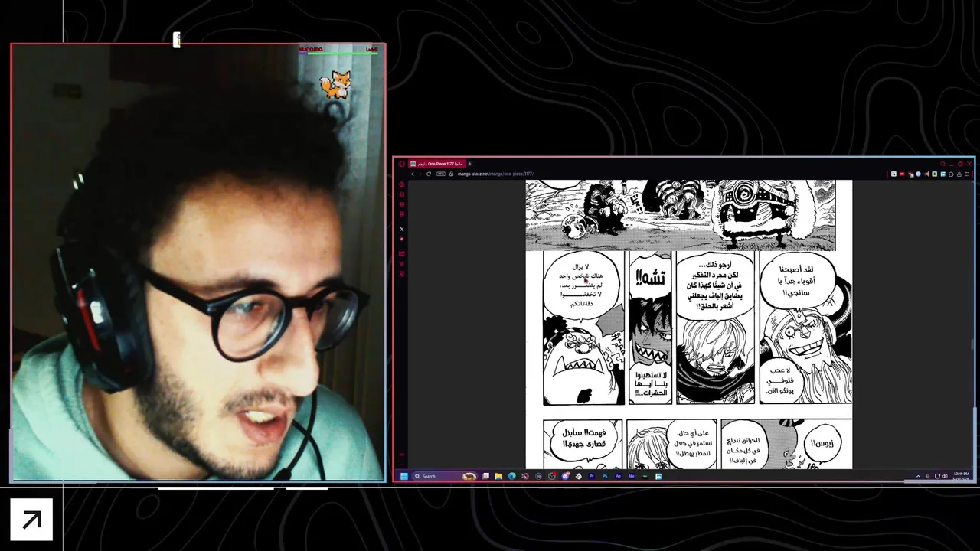Click the taskbar Search box
Image resolution: width=980 pixels, height=551 pixels.
click(x=446, y=476)
